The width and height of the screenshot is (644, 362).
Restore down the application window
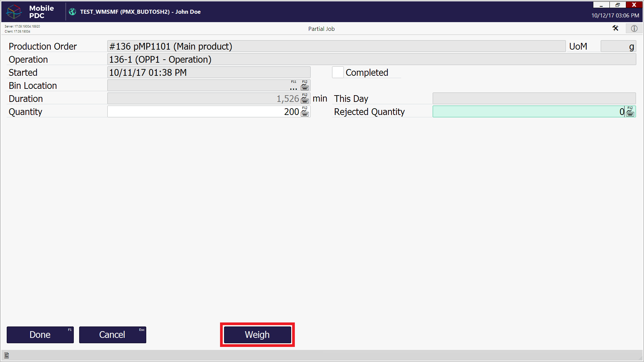[618, 5]
